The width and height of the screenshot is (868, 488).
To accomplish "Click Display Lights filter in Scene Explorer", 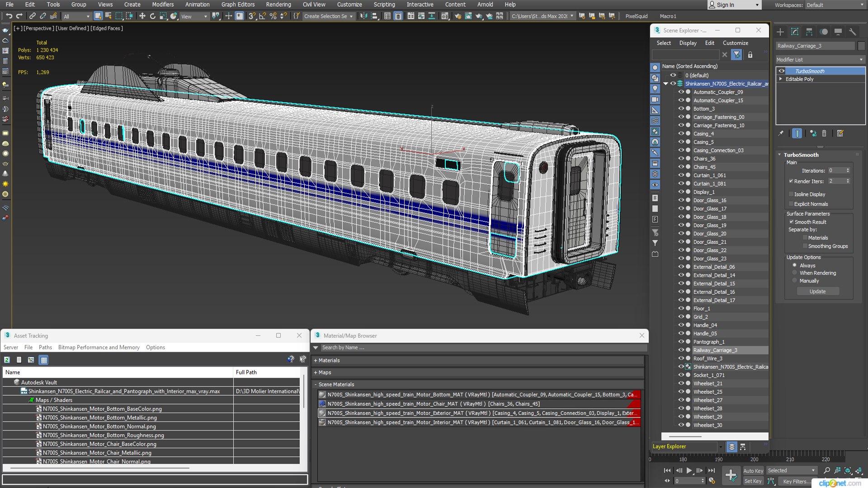I will (x=655, y=89).
